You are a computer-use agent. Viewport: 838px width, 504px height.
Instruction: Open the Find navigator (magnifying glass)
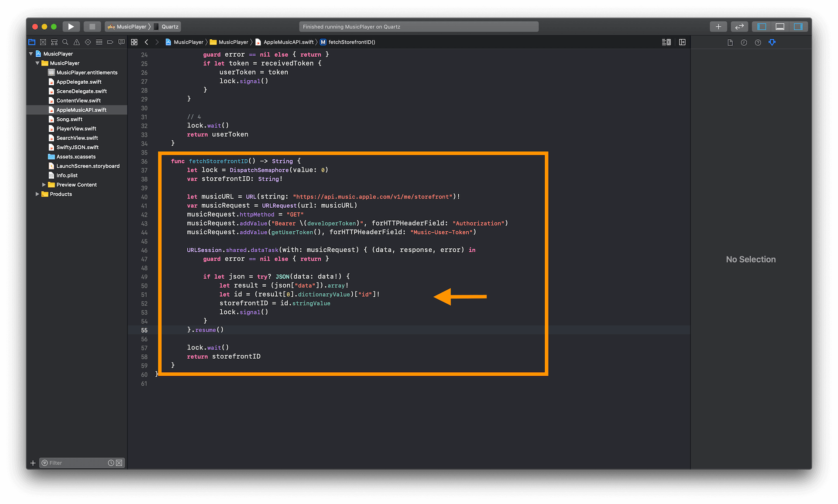(65, 42)
